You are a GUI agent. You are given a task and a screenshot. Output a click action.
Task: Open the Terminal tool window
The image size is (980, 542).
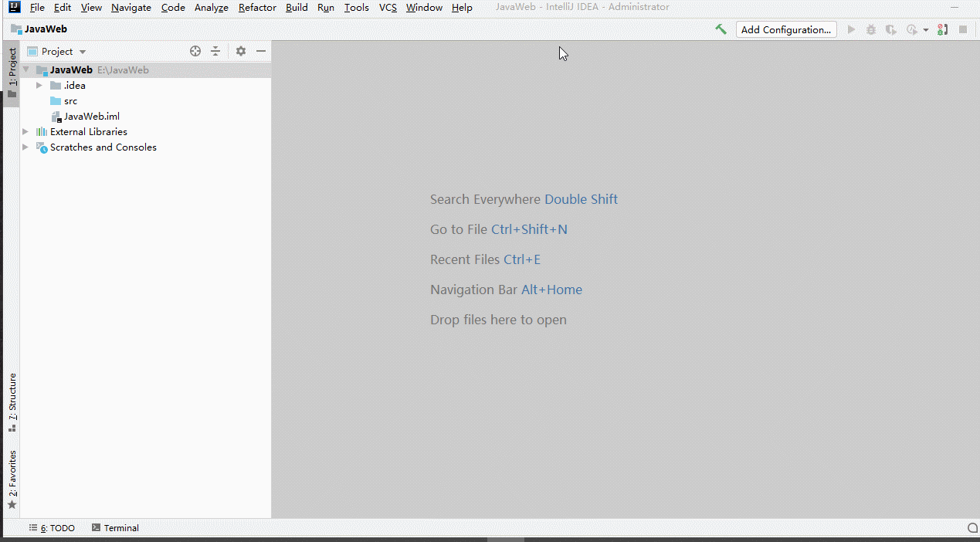click(115, 528)
